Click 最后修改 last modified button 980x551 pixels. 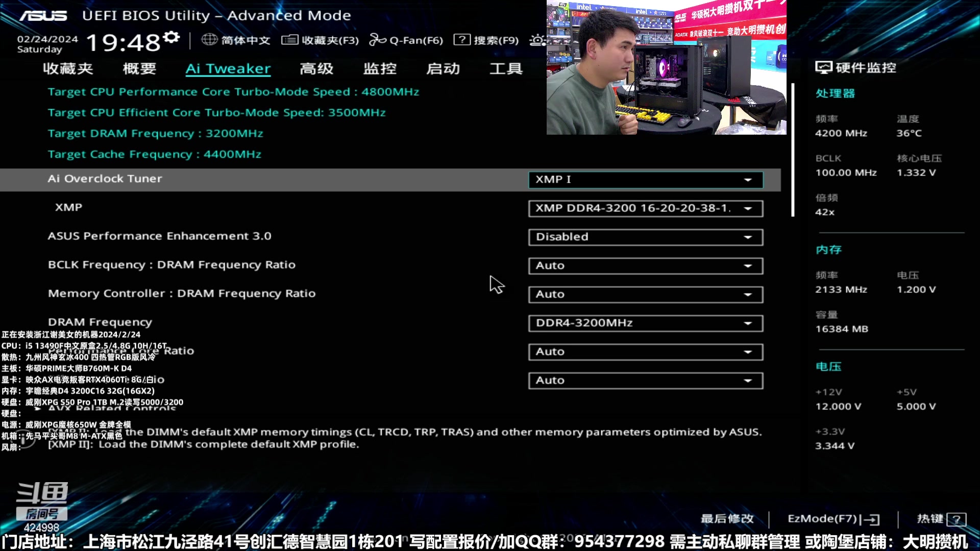click(x=727, y=519)
